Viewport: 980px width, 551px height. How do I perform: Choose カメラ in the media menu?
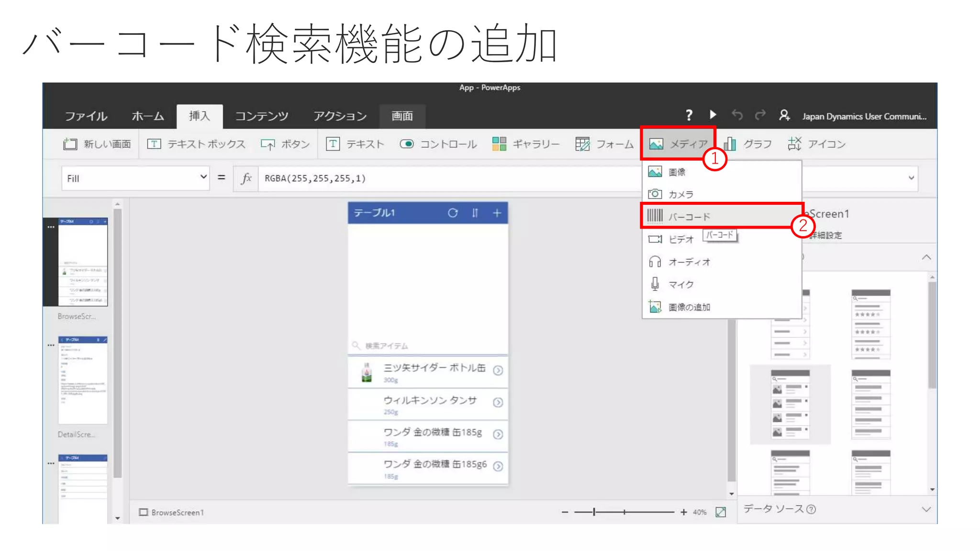(x=680, y=194)
